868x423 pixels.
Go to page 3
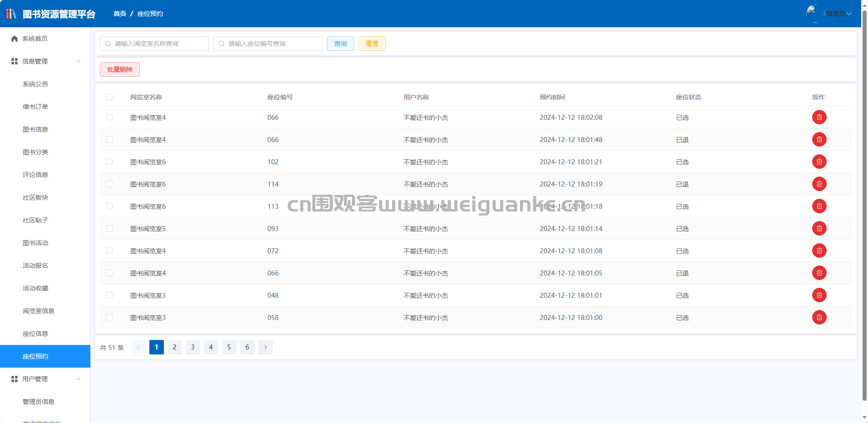click(193, 347)
